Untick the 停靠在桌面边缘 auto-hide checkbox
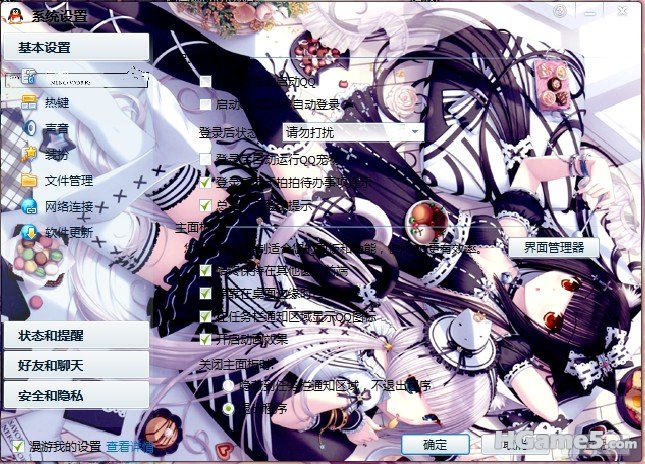 [205, 293]
